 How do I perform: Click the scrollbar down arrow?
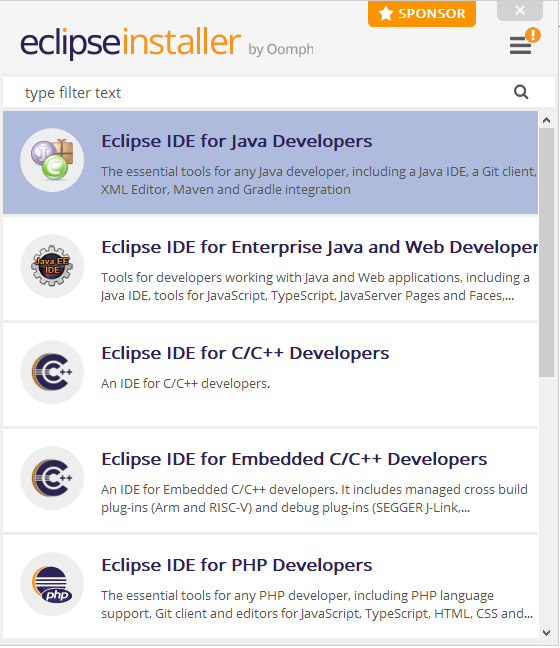click(x=546, y=633)
